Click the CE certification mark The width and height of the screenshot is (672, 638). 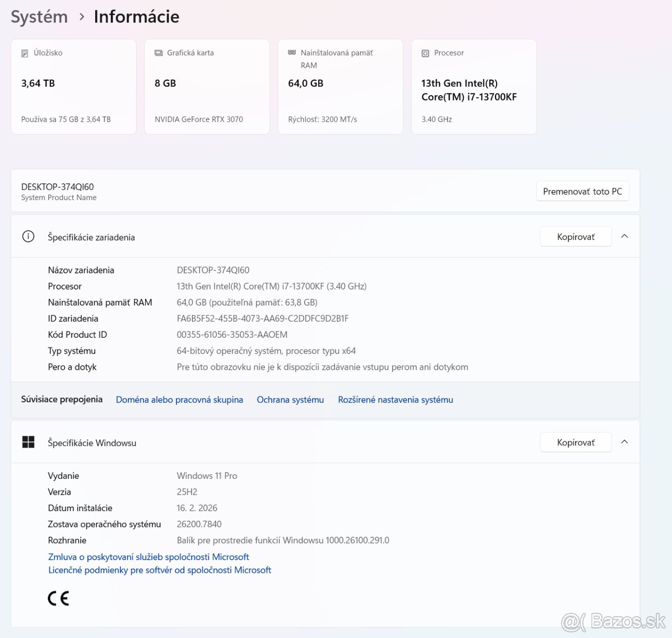coord(58,598)
